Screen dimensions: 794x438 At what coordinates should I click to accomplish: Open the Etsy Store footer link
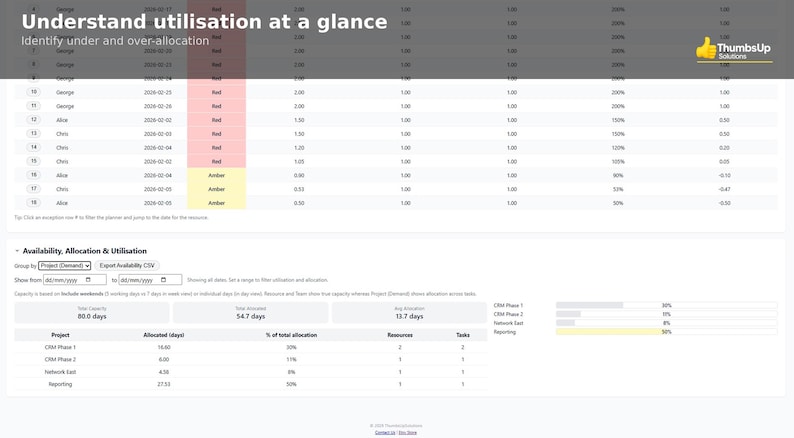408,432
